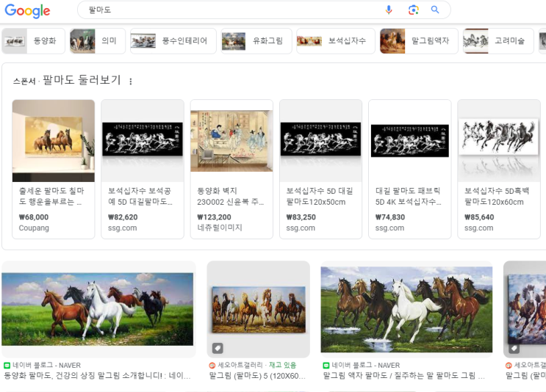
Task: Select the 유화그림 filter chip
Action: pyautogui.click(x=256, y=41)
